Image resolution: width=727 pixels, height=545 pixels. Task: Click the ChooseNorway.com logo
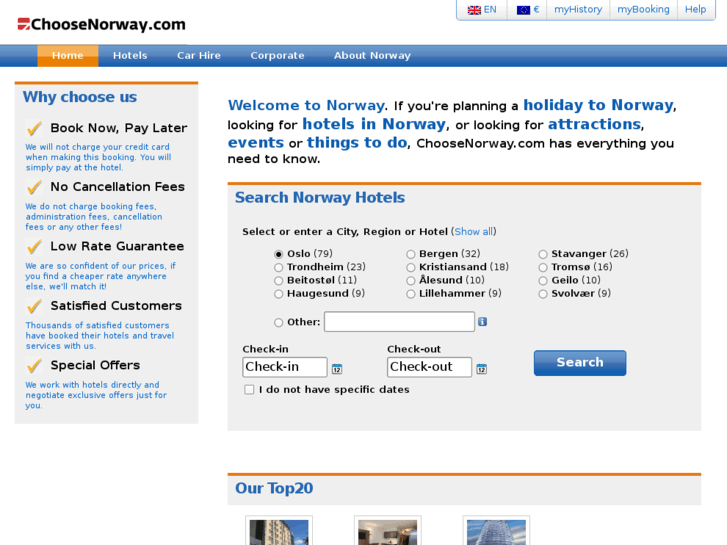(102, 24)
